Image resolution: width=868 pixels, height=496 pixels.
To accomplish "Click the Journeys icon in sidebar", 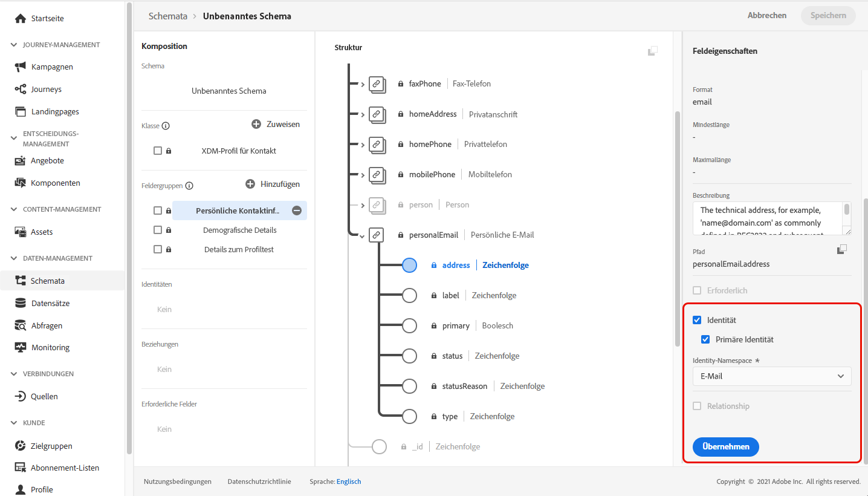I will point(21,89).
